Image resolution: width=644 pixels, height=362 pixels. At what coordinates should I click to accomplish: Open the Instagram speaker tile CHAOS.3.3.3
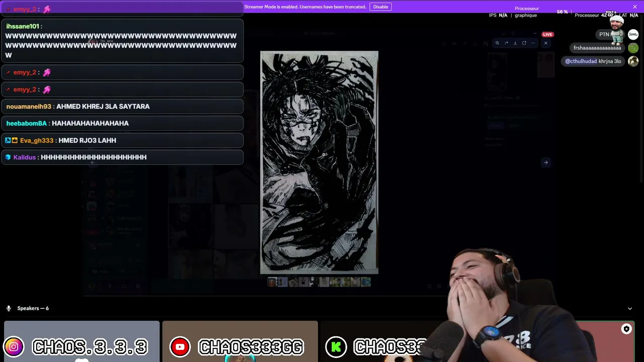[82, 341]
